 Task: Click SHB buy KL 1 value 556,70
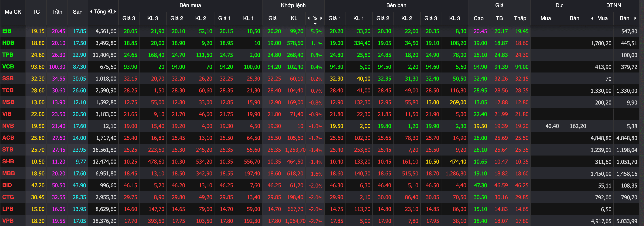coord(252,162)
